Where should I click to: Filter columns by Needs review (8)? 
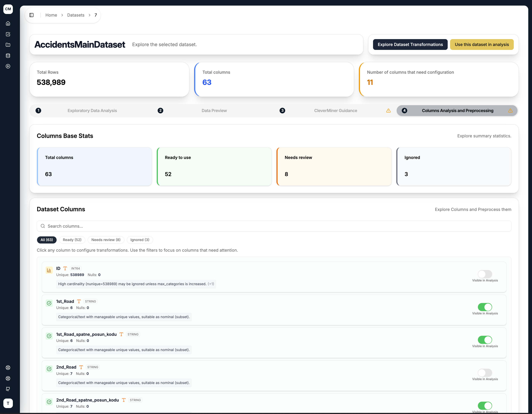(106, 240)
